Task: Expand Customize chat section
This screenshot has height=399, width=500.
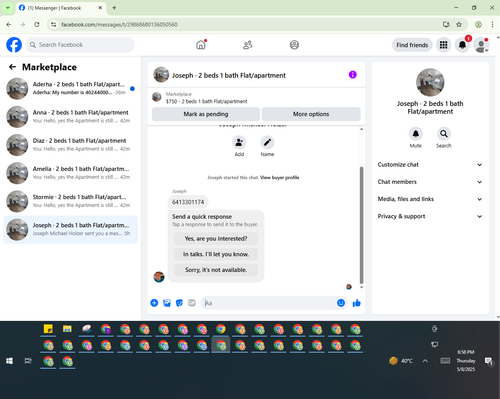Action: point(430,165)
